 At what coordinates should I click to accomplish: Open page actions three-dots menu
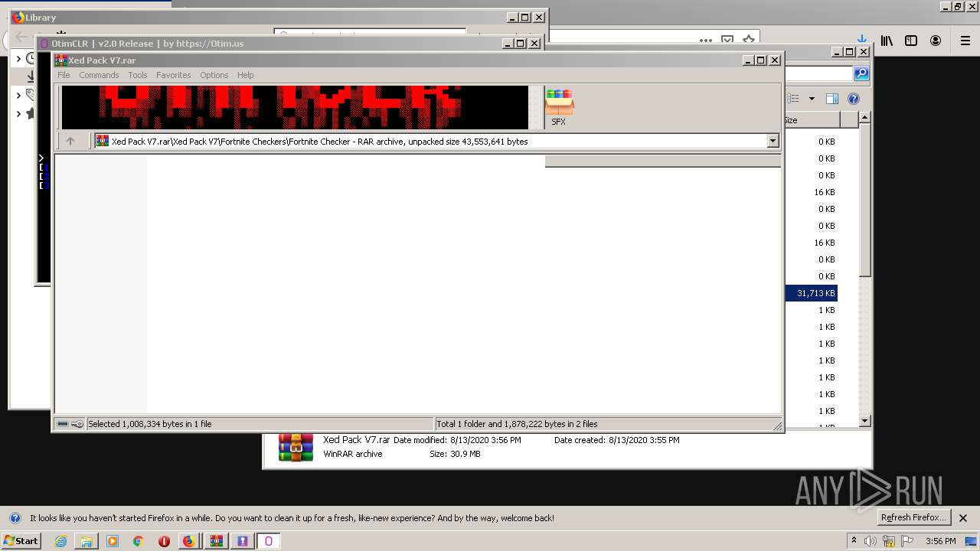(706, 41)
